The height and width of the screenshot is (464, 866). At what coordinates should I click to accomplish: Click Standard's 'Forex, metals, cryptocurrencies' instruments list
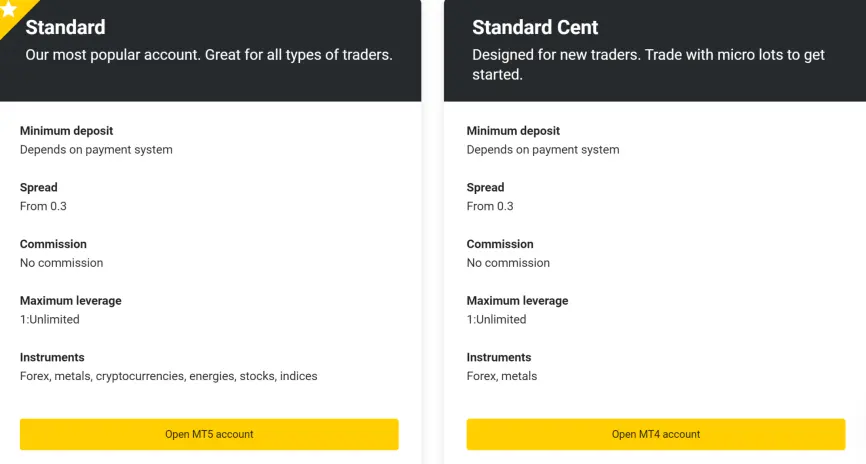click(168, 376)
